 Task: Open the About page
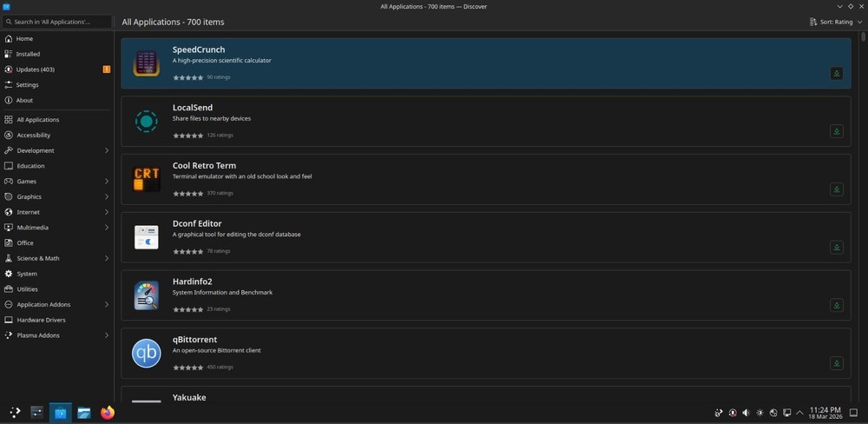tap(57, 100)
